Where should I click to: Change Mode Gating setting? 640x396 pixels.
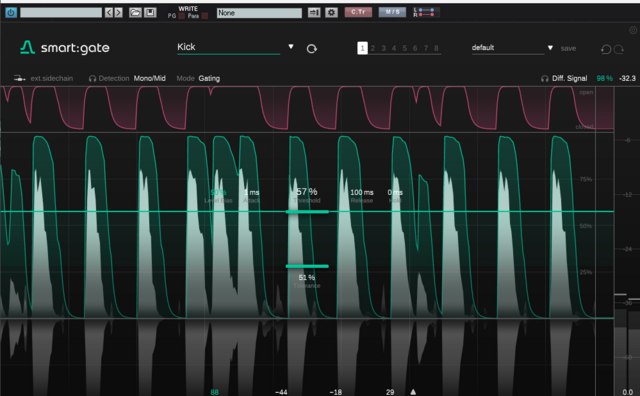click(209, 78)
